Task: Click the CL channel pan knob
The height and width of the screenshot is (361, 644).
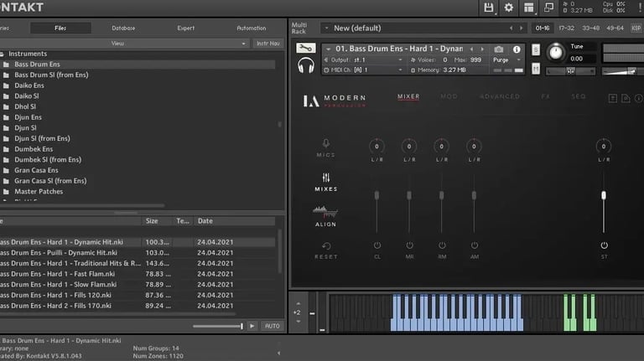Action: click(x=377, y=147)
